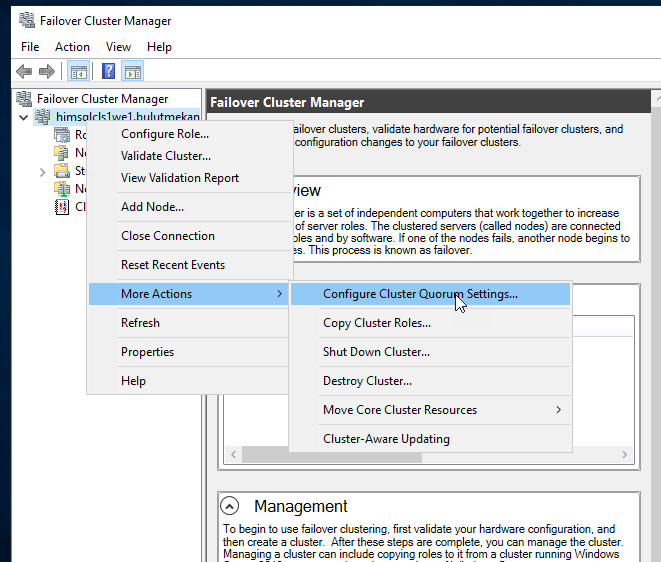Click the Management section heading
Screen dimensions: 661x562
pyautogui.click(x=301, y=506)
